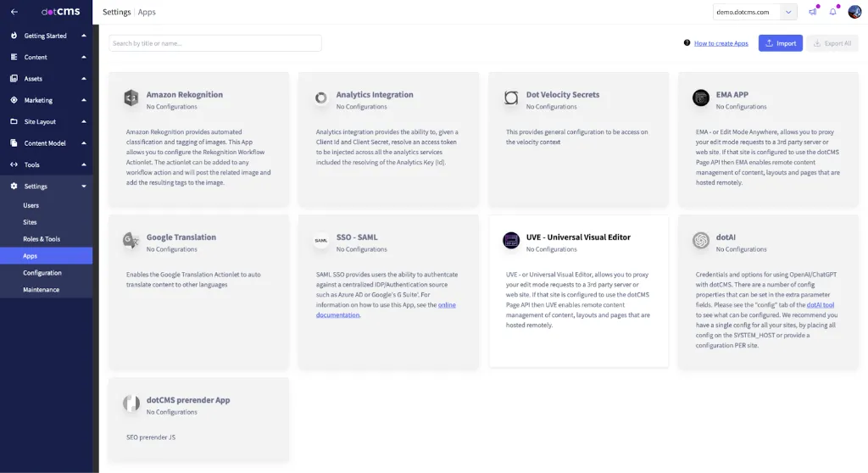Open the notifications bell icon
This screenshot has height=473, width=868.
833,12
